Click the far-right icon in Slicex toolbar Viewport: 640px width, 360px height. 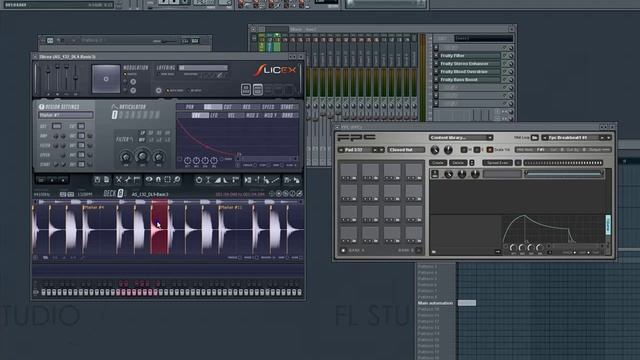(297, 180)
